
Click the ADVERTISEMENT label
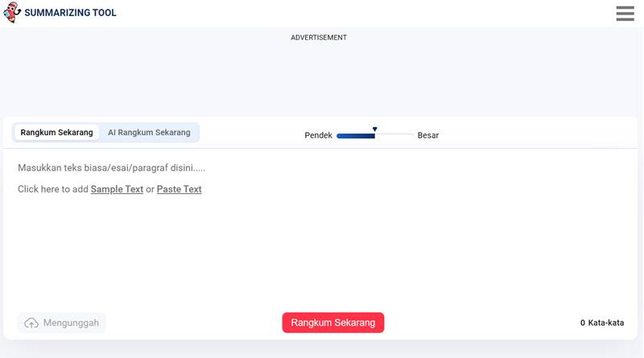tap(319, 37)
